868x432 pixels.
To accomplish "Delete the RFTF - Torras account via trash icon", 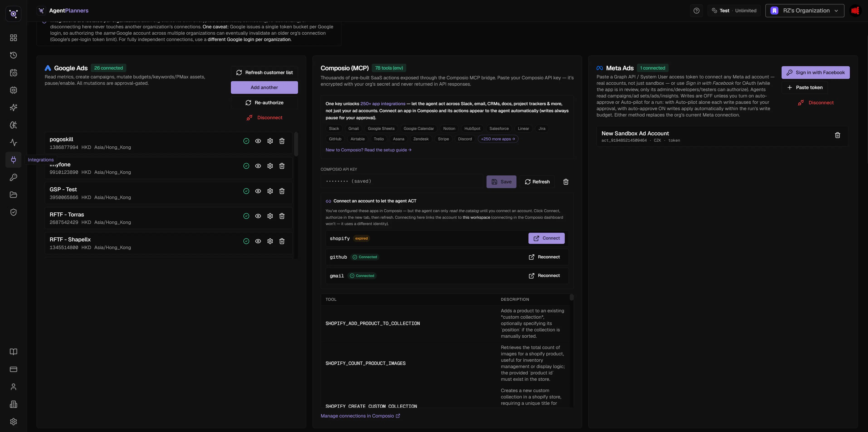I will click(282, 216).
